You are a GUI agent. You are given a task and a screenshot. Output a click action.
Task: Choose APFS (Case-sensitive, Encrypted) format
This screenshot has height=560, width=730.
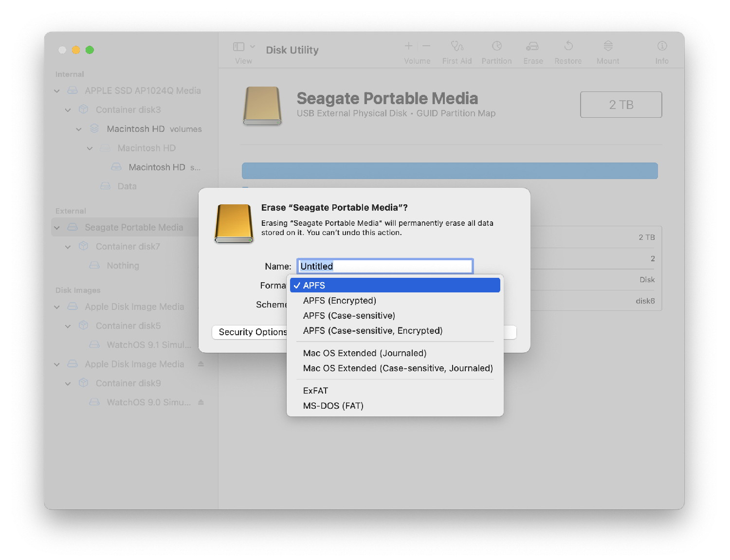pyautogui.click(x=395, y=330)
